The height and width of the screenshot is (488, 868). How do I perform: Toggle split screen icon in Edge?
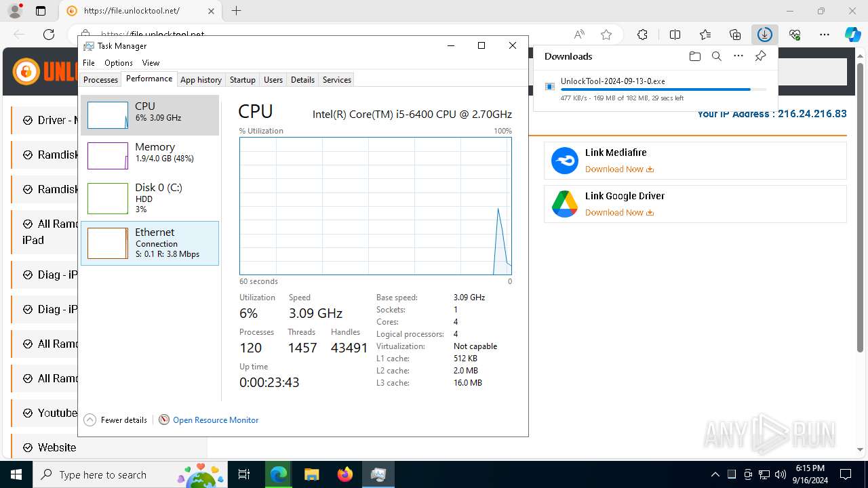click(x=675, y=35)
